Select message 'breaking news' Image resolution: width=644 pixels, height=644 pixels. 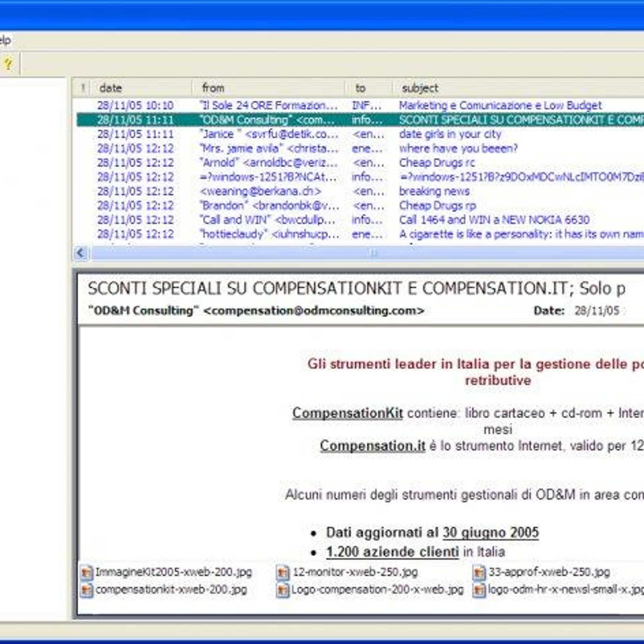(360, 191)
